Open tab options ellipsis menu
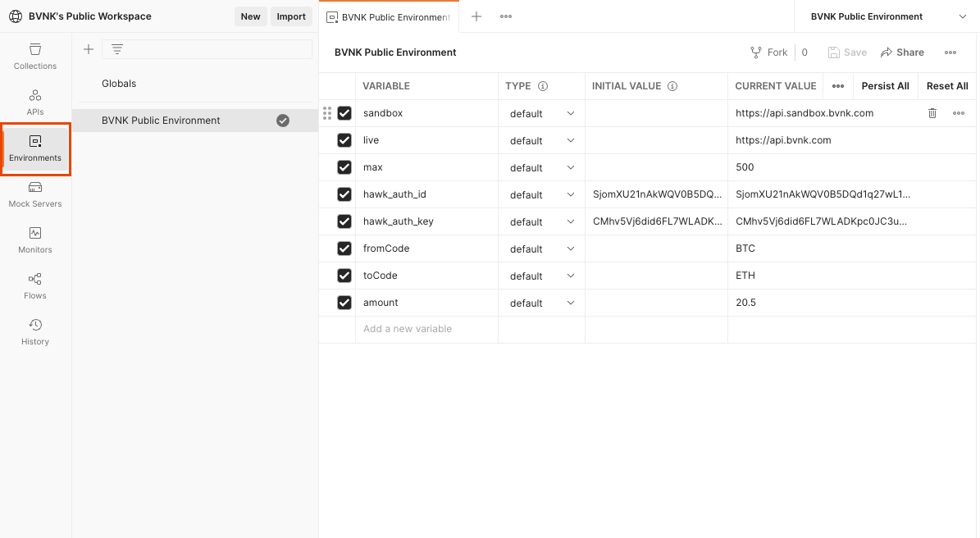The width and height of the screenshot is (980, 538). coord(506,16)
